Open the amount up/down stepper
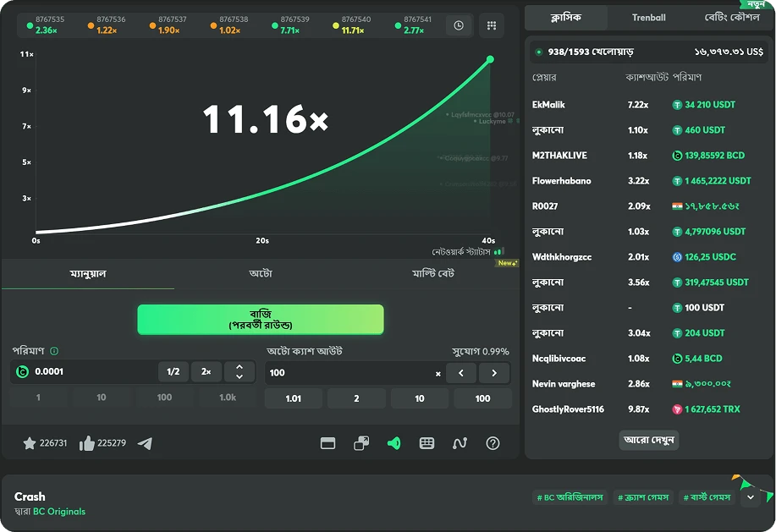Image resolution: width=776 pixels, height=532 pixels. (239, 371)
